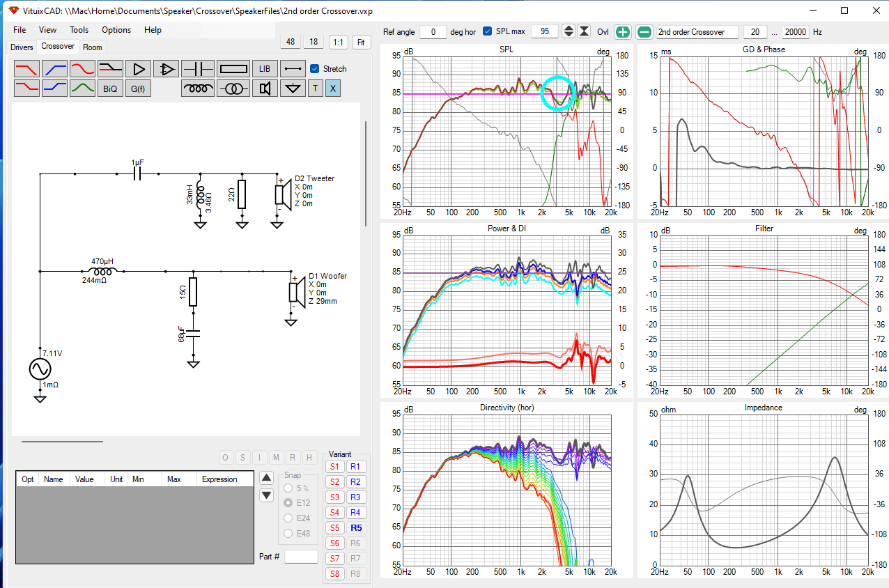Image resolution: width=889 pixels, height=588 pixels.
Task: Switch to the Drivers tab
Action: (x=22, y=47)
